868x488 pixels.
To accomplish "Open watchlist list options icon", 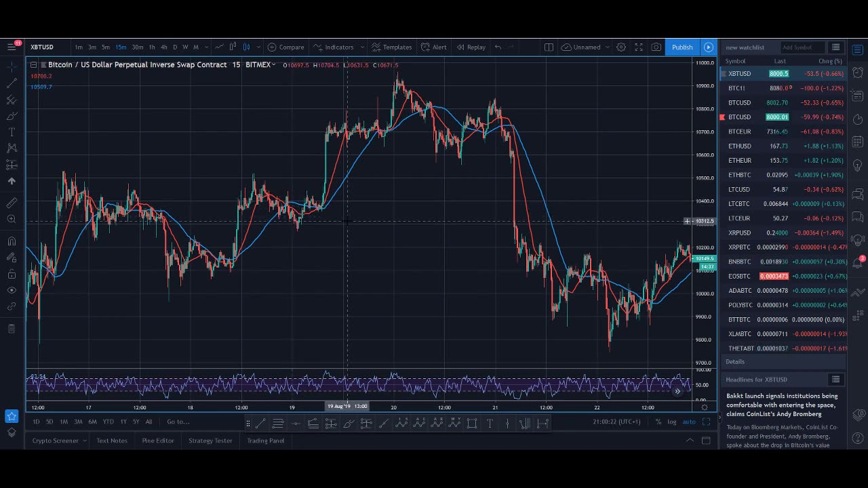I will [x=835, y=47].
